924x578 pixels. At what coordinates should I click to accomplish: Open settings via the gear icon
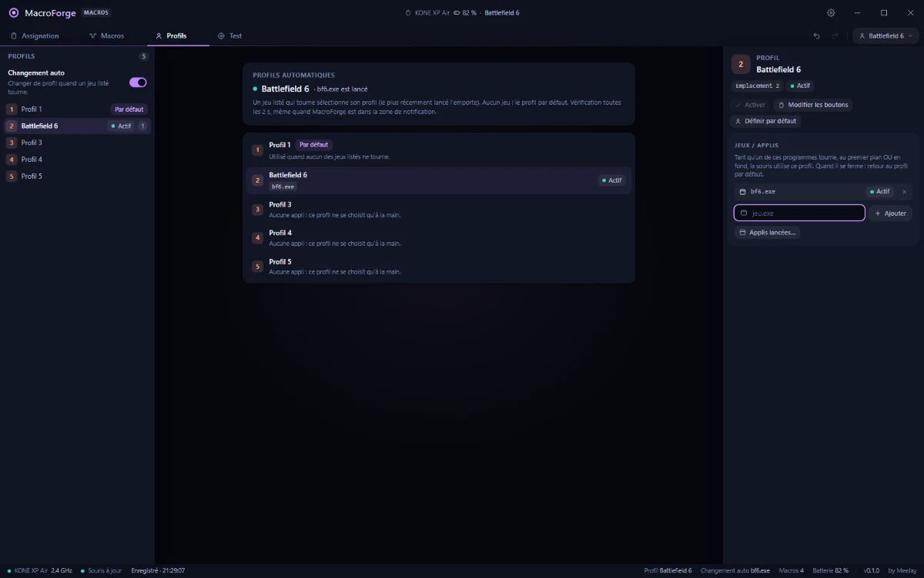(x=831, y=13)
